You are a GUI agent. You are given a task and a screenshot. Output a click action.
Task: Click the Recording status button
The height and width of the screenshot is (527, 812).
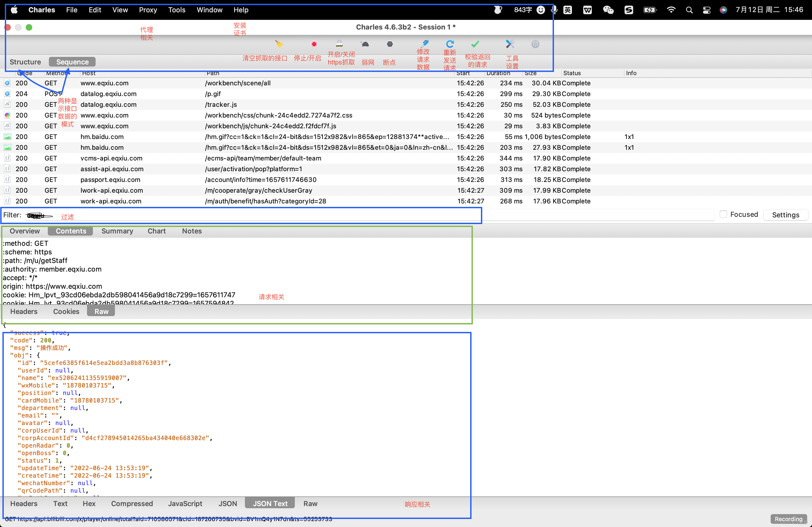click(788, 519)
